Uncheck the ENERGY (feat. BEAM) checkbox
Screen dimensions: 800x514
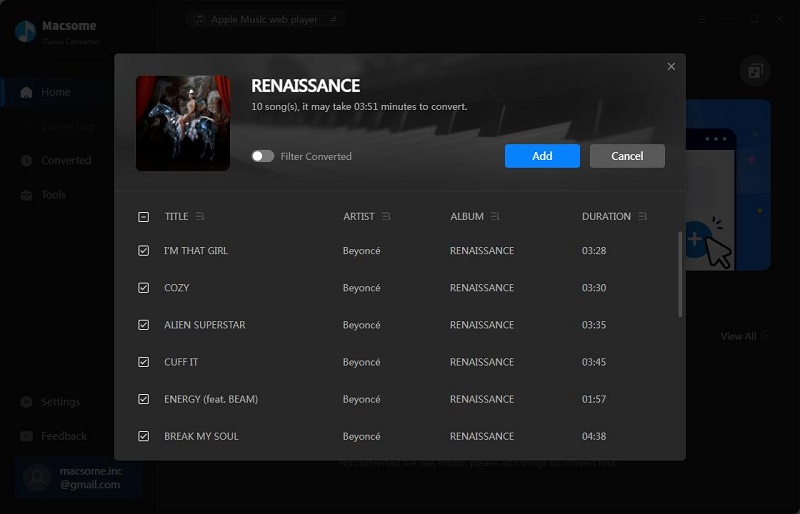[x=143, y=399]
